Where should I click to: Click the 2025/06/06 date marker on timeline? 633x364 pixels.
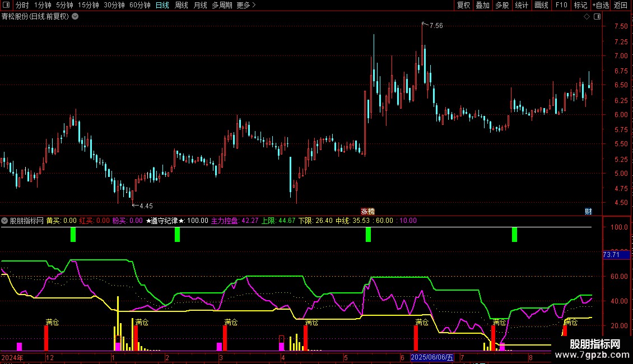[432, 357]
